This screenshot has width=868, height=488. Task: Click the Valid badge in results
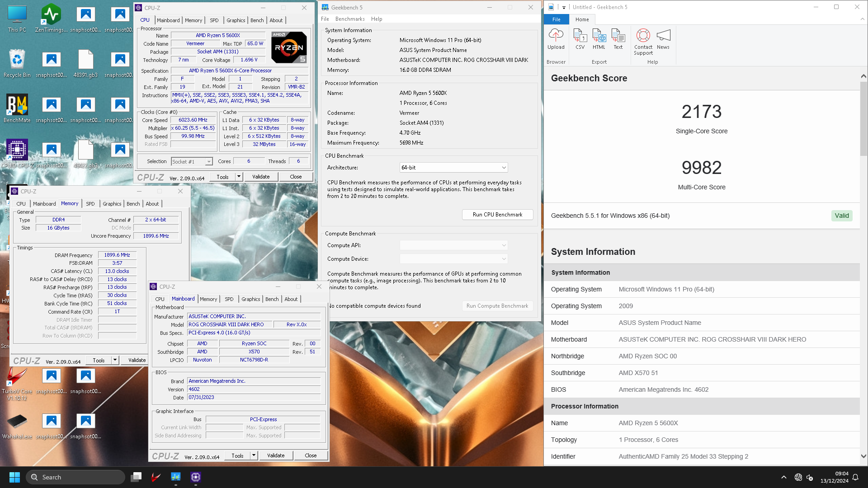[842, 216]
